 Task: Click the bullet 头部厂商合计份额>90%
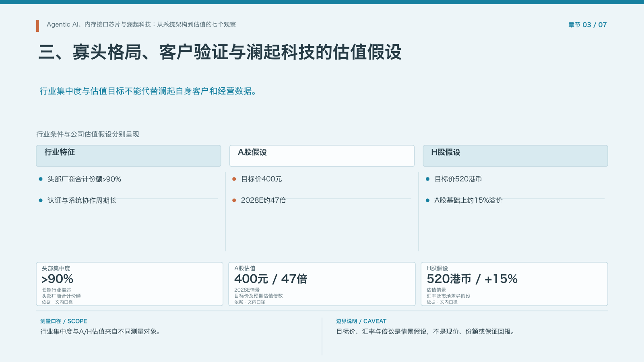(84, 179)
